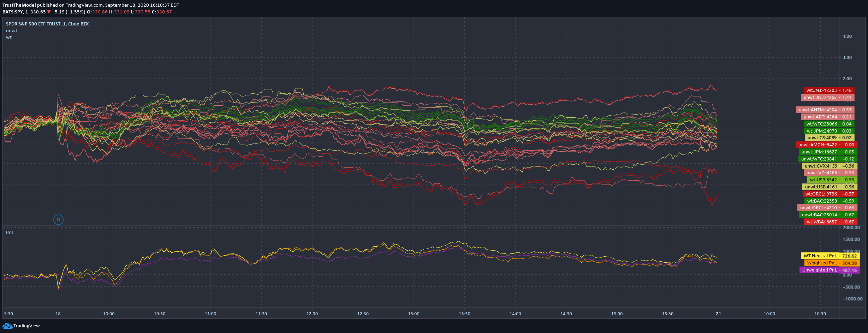Click the change value −5.19 (−1.55%)
Image resolution: width=868 pixels, height=333 pixels.
pos(69,12)
